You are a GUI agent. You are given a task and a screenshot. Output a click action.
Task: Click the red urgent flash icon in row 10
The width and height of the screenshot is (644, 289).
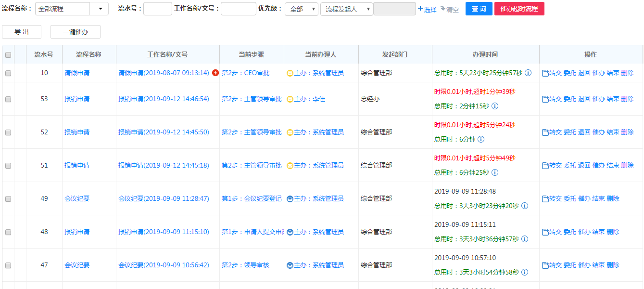(x=215, y=73)
